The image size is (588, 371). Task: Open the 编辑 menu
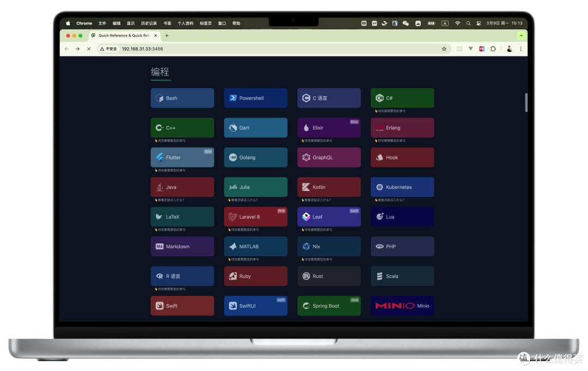(117, 23)
